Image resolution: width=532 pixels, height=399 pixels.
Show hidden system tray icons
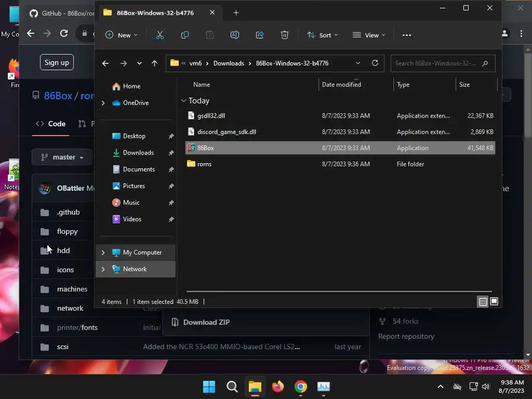[x=441, y=387]
